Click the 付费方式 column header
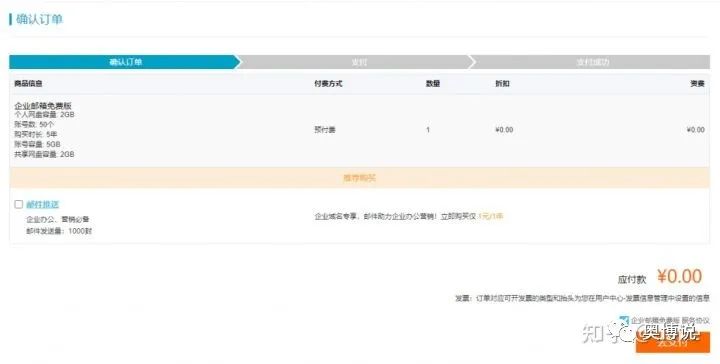The image size is (720, 364). tap(328, 84)
